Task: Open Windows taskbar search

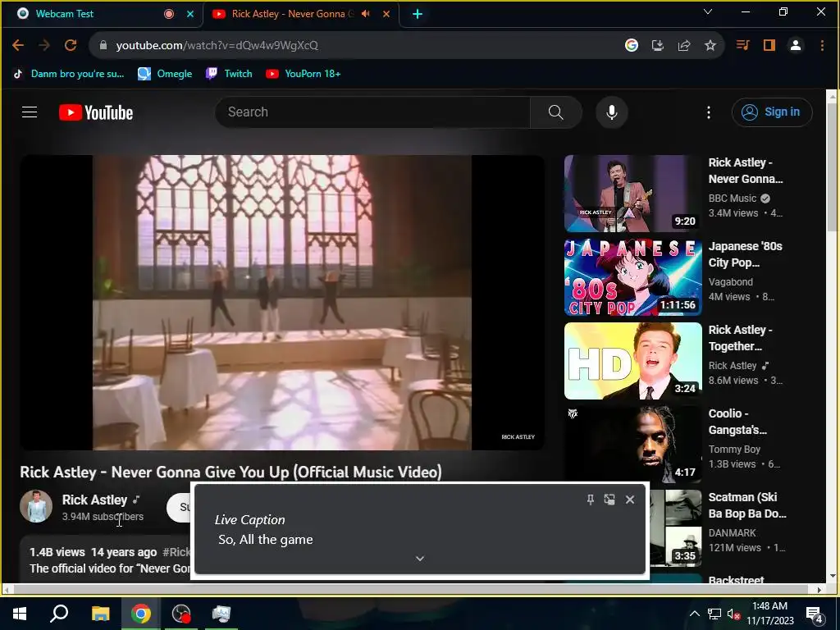Action: pyautogui.click(x=59, y=614)
